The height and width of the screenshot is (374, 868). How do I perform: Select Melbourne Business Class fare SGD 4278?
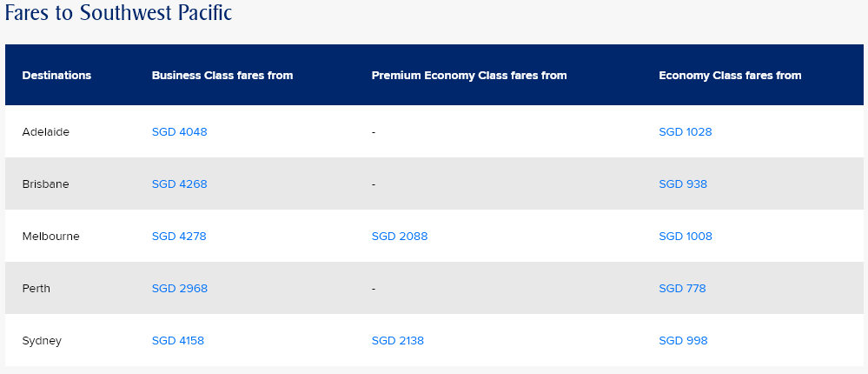[x=179, y=237]
